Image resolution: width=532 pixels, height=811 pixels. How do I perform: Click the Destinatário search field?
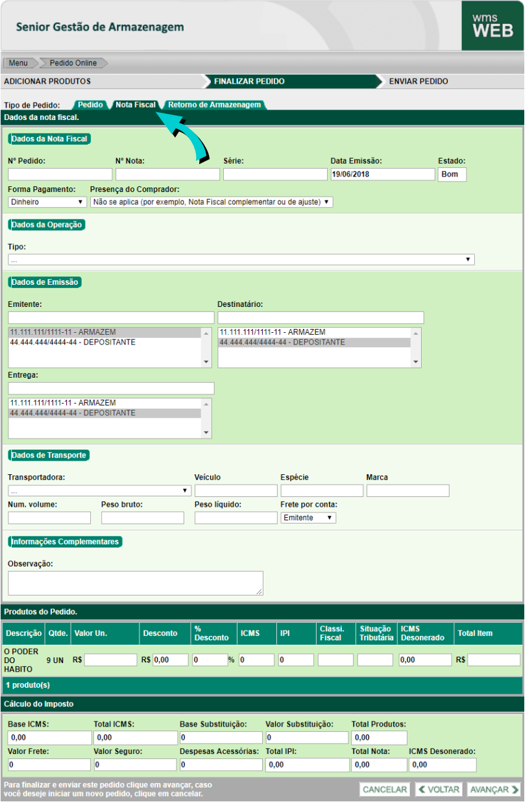(320, 317)
